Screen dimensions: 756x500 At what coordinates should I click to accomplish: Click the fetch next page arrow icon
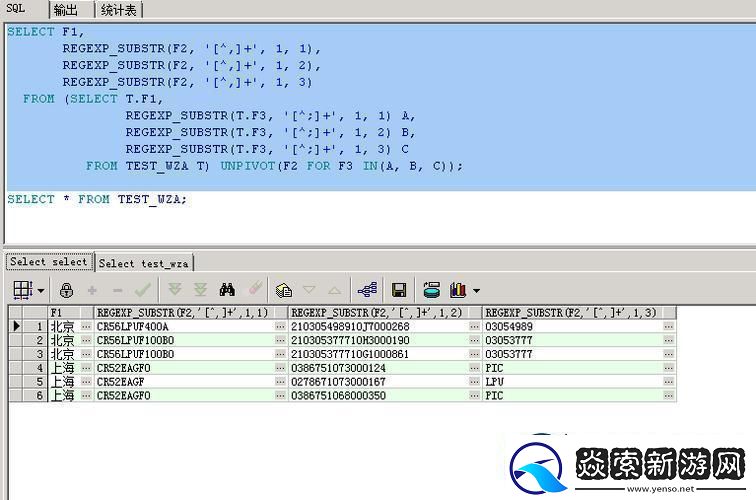pyautogui.click(x=175, y=291)
